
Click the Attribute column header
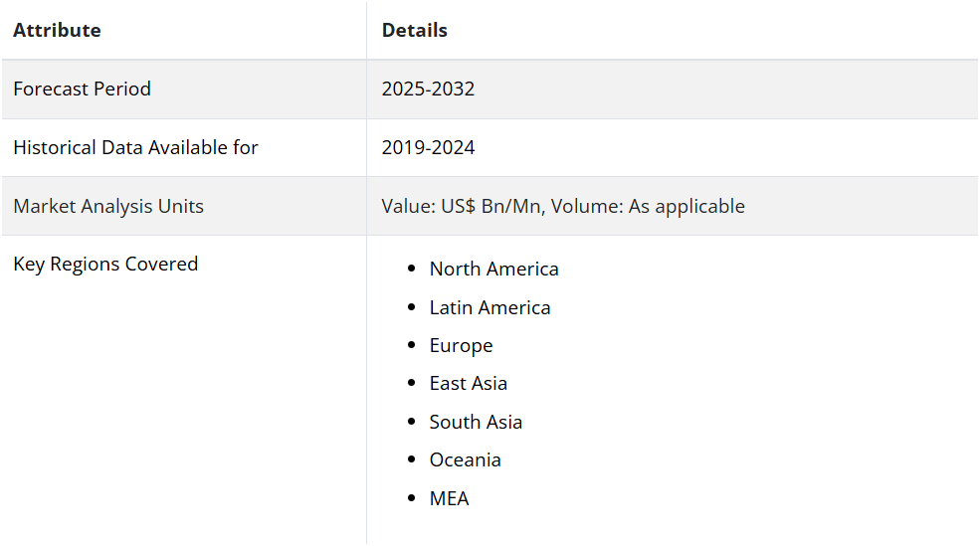pos(57,30)
